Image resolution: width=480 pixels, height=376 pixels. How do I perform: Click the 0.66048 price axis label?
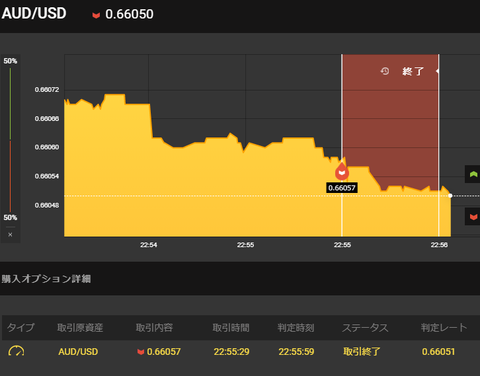[47, 205]
